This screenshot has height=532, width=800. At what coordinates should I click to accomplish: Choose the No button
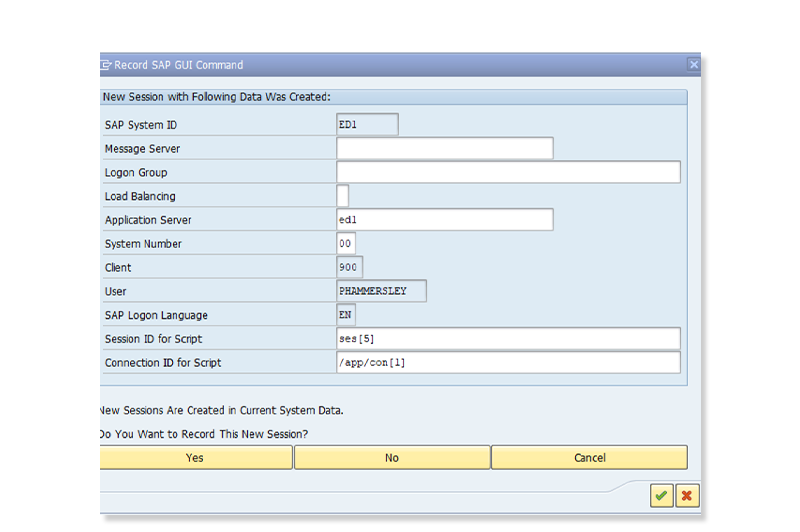[392, 458]
